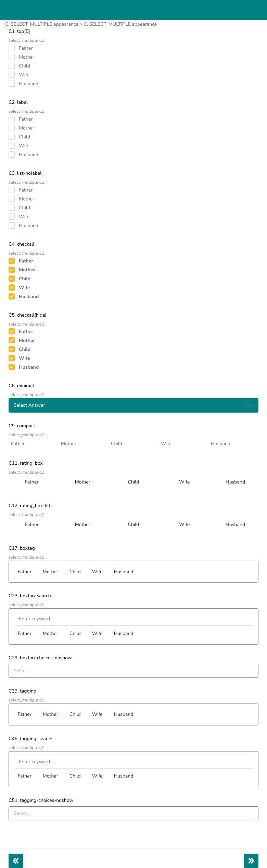Viewport: 267px width, 868px height.
Task: Check Wife under C3 list-nolabel
Action: click(12, 217)
